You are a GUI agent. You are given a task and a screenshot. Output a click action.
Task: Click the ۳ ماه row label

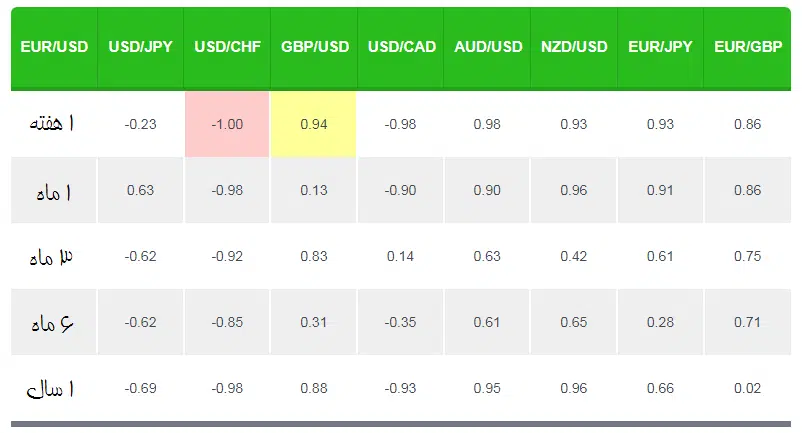coord(53,256)
